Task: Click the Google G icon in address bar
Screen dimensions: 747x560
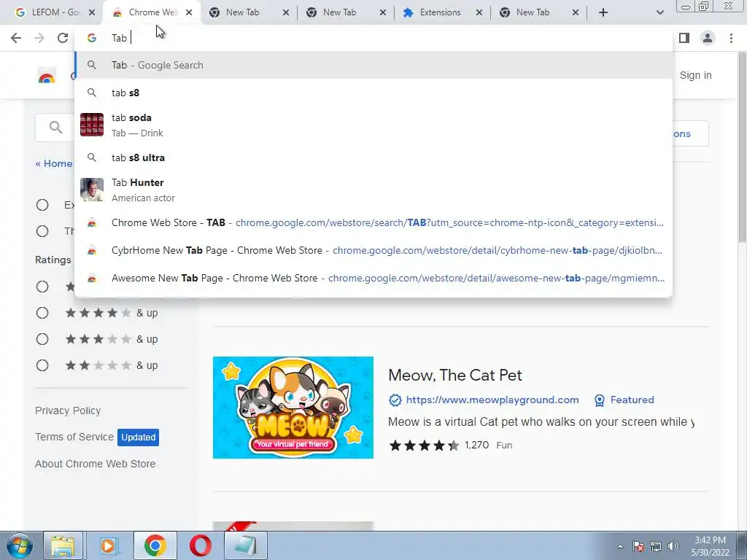Action: [92, 38]
